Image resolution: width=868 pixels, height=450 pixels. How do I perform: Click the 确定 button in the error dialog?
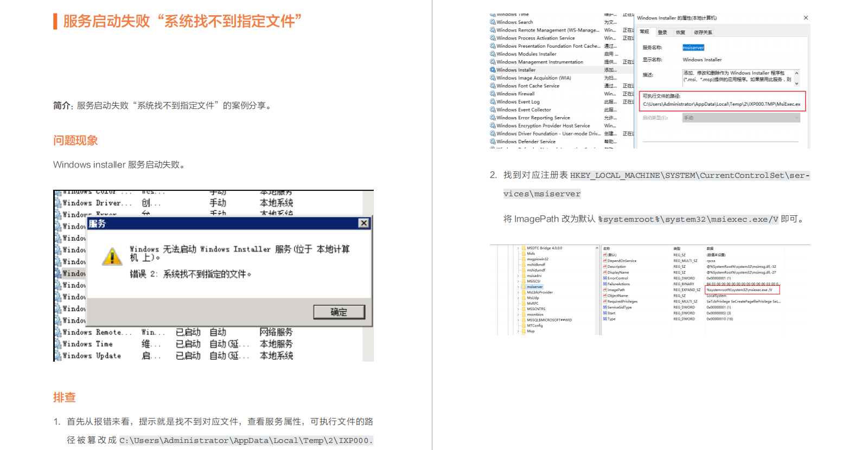[x=339, y=312]
